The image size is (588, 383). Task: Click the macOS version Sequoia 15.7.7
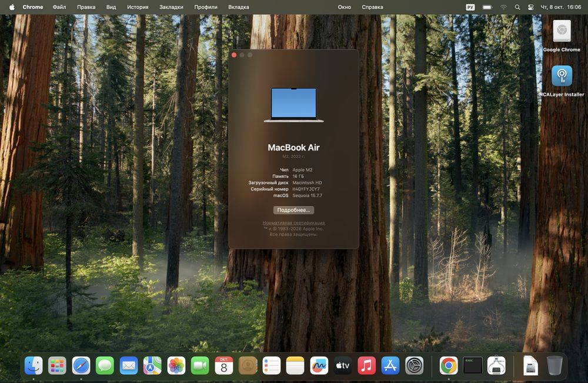pyautogui.click(x=307, y=195)
